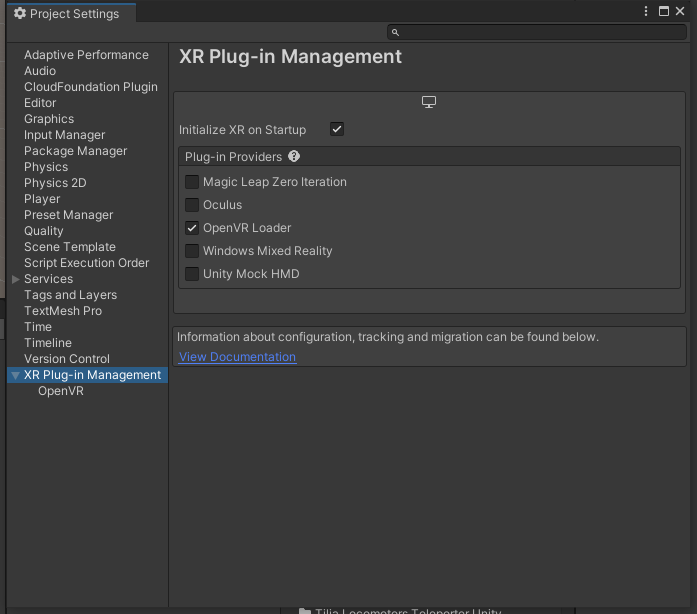Open the Plug-in Providers help icon
The image size is (697, 614).
294,157
